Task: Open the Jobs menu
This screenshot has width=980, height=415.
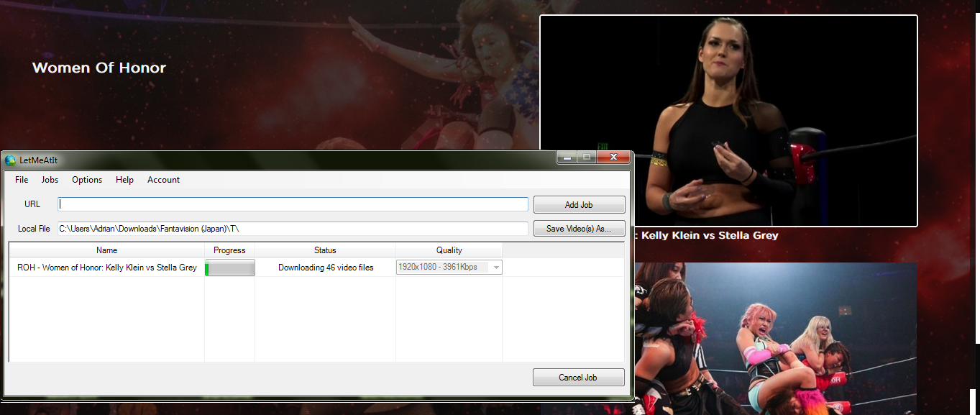Action: coord(50,180)
